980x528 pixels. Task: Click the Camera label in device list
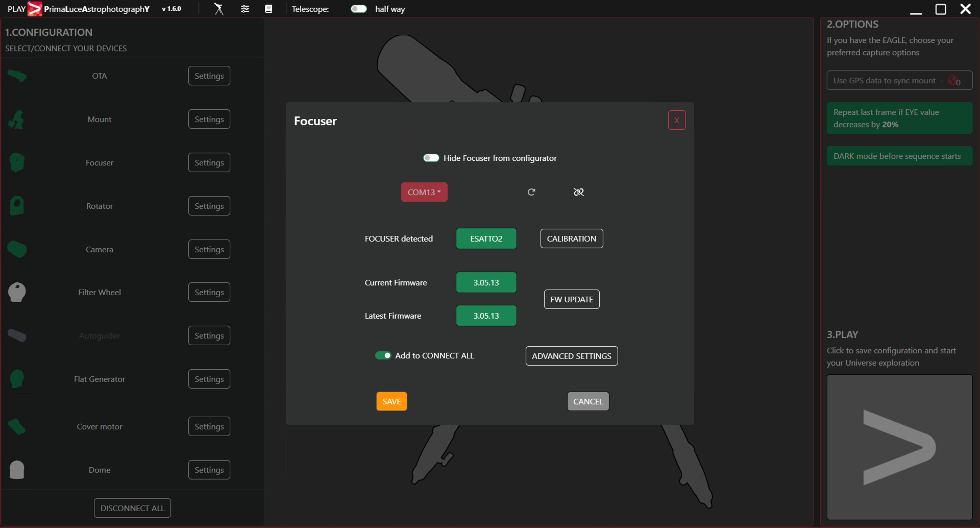100,249
